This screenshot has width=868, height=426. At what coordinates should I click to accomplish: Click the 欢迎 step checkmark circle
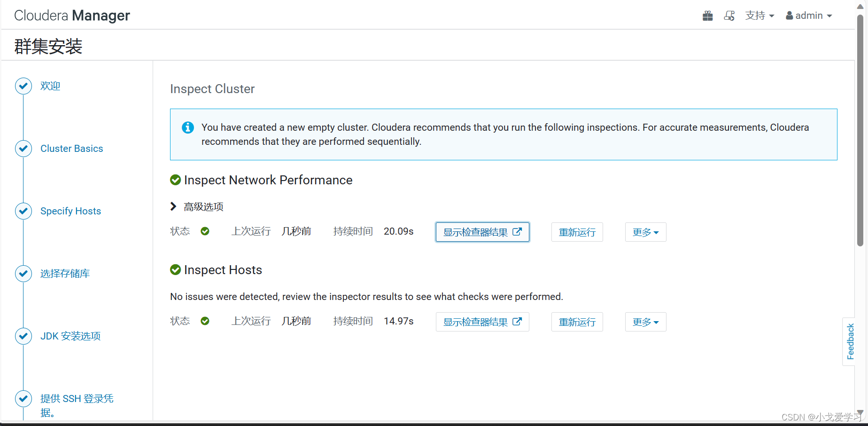[23, 86]
